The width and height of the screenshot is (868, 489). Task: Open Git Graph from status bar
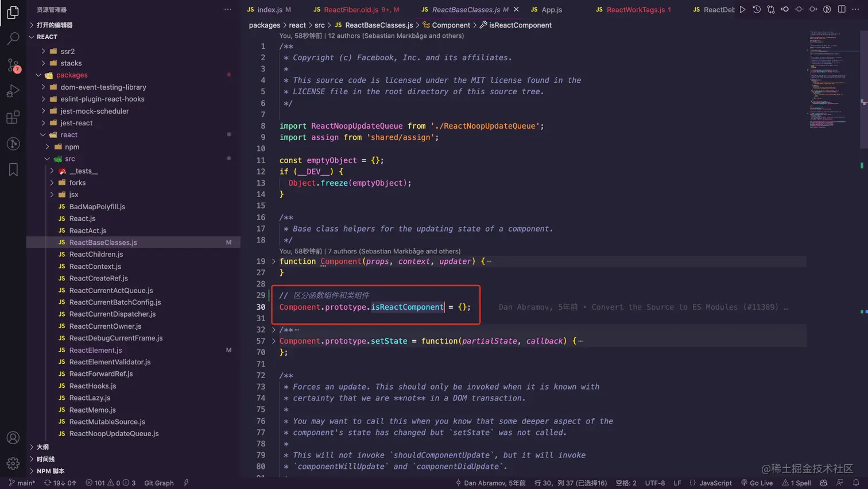pyautogui.click(x=159, y=483)
